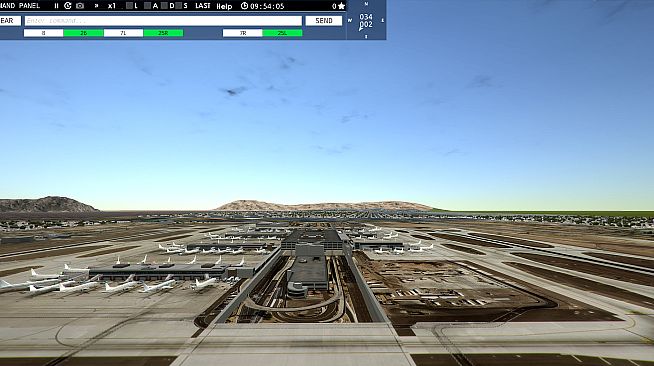Toggle the D checkbox
The width and height of the screenshot is (654, 366).
[x=164, y=6]
